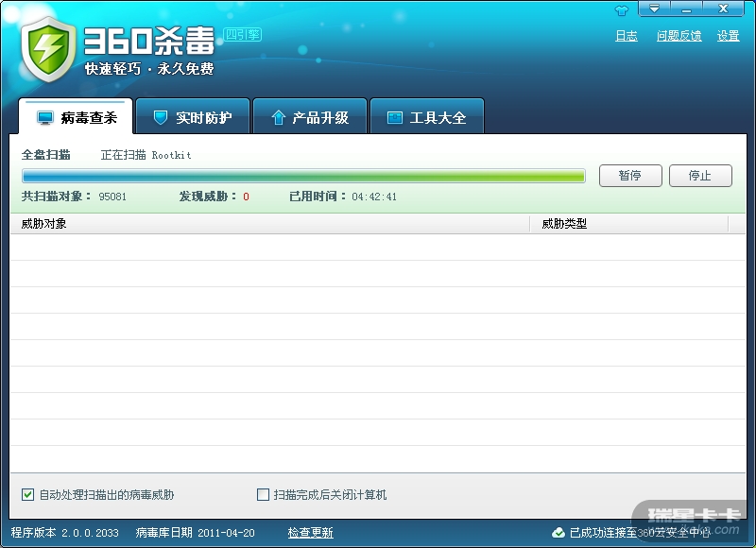Click the cloud connection status icon
Screen dimensions: 756x548
coord(558,533)
